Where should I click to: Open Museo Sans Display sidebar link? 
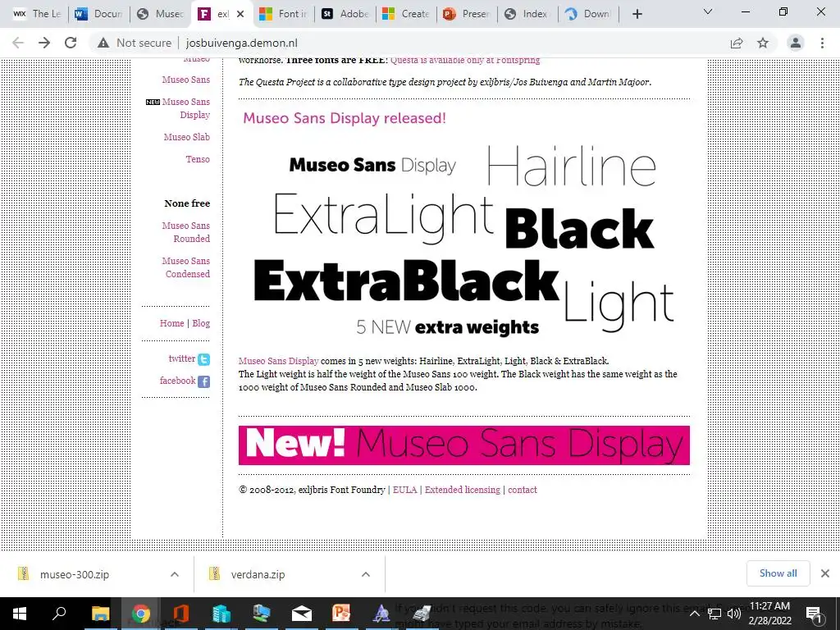point(186,108)
